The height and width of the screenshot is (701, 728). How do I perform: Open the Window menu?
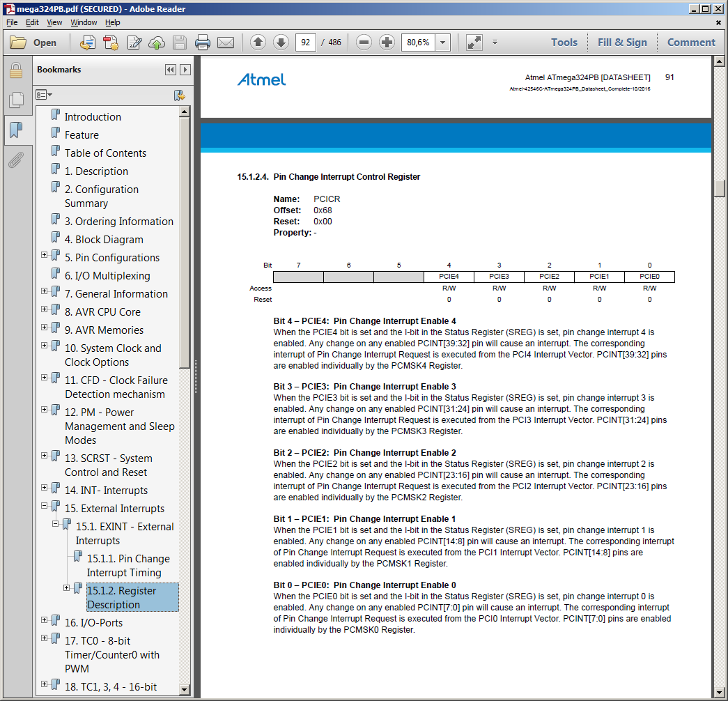pos(84,22)
